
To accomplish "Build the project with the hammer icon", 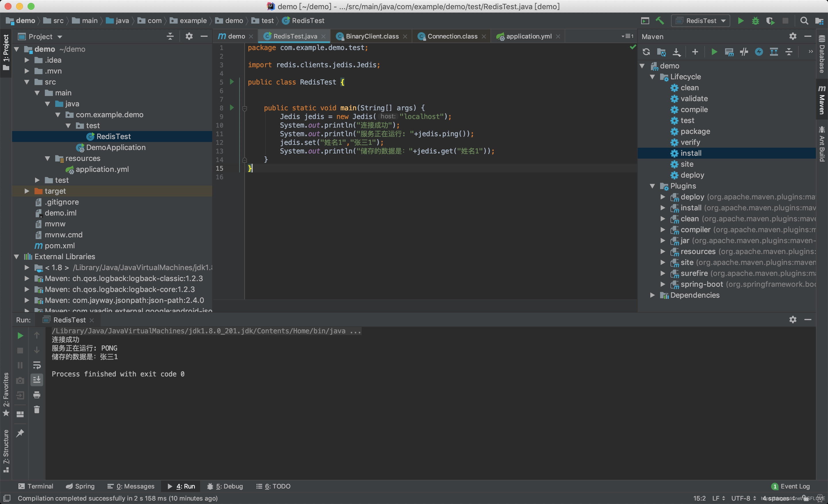I will pyautogui.click(x=660, y=21).
